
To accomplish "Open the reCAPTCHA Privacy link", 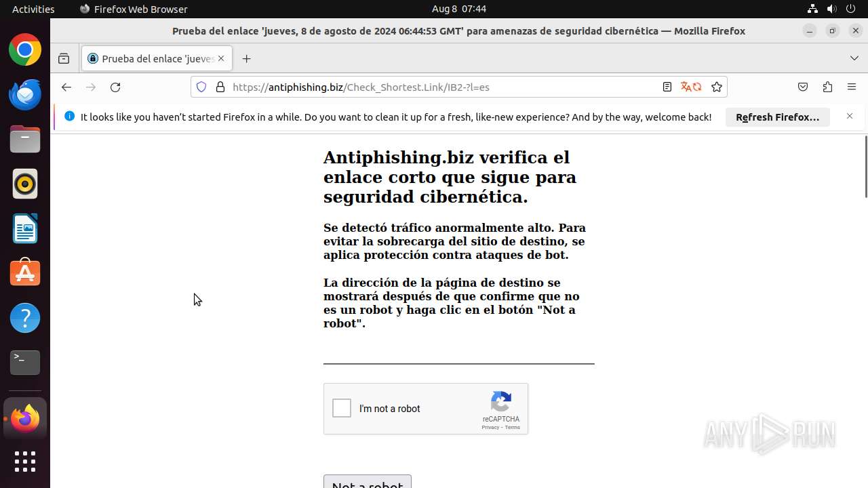I will point(490,428).
